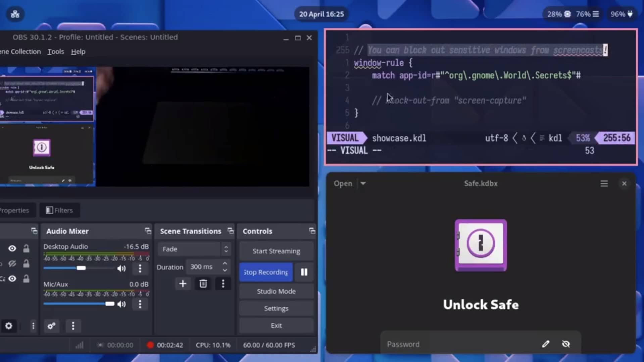
Task: Open source properties with the gear icon
Action: point(9,326)
